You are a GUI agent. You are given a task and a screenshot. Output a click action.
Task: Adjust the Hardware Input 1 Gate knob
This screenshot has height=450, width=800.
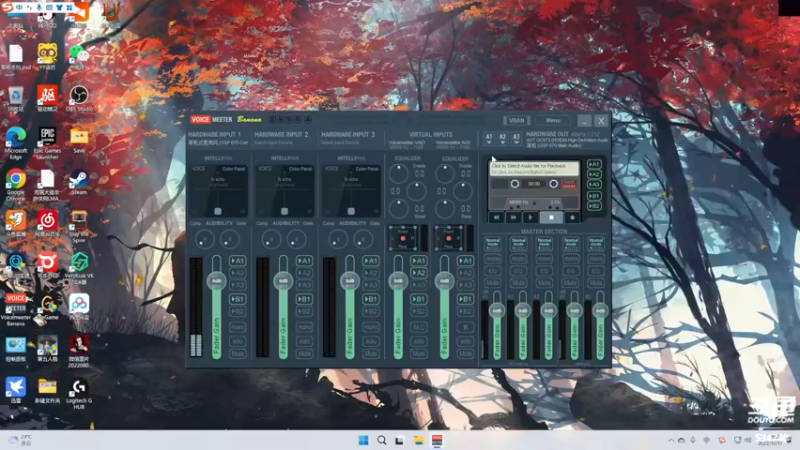(x=230, y=239)
